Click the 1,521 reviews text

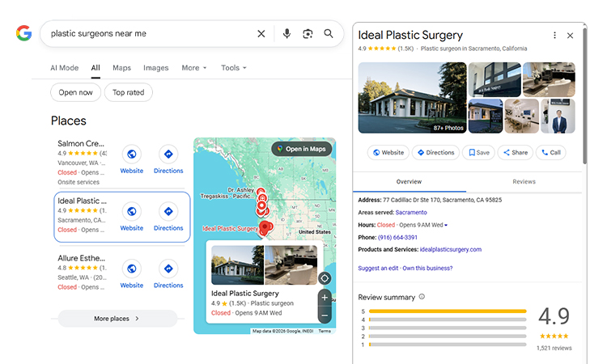pyautogui.click(x=554, y=348)
